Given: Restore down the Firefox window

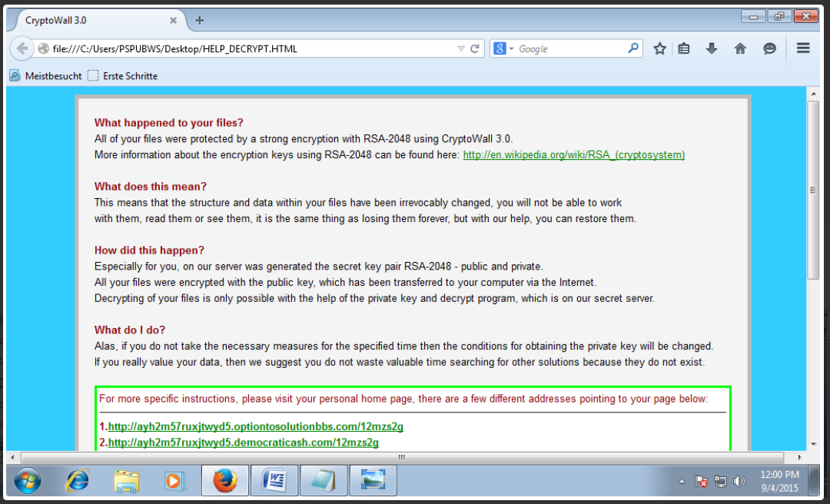Looking at the screenshot, I should pyautogui.click(x=779, y=16).
